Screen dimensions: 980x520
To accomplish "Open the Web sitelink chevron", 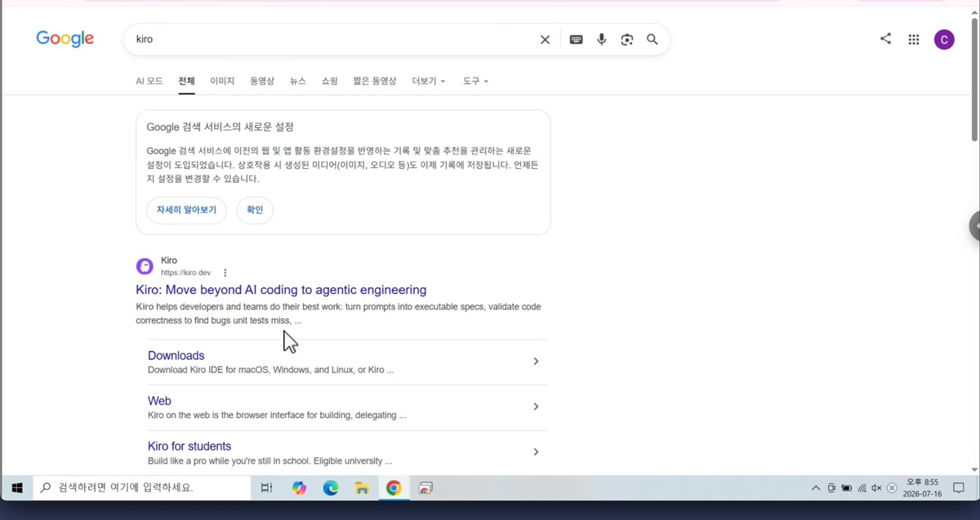I will (x=536, y=407).
